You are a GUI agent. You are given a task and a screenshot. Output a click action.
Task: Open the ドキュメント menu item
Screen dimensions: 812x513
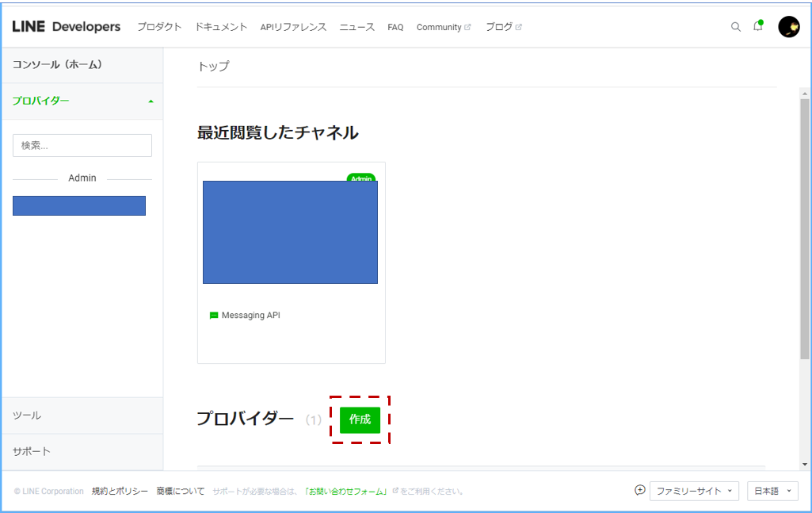click(x=220, y=26)
